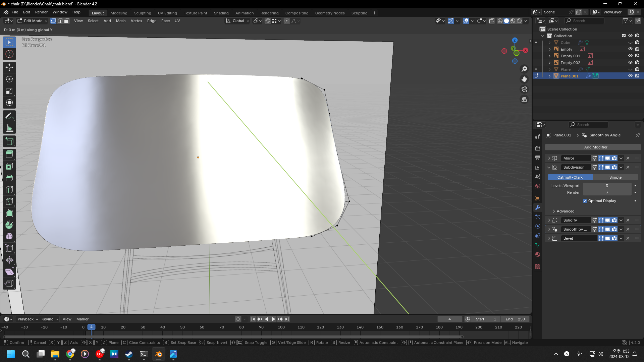Select the Transform tool
Image resolution: width=644 pixels, height=362 pixels.
(9, 103)
